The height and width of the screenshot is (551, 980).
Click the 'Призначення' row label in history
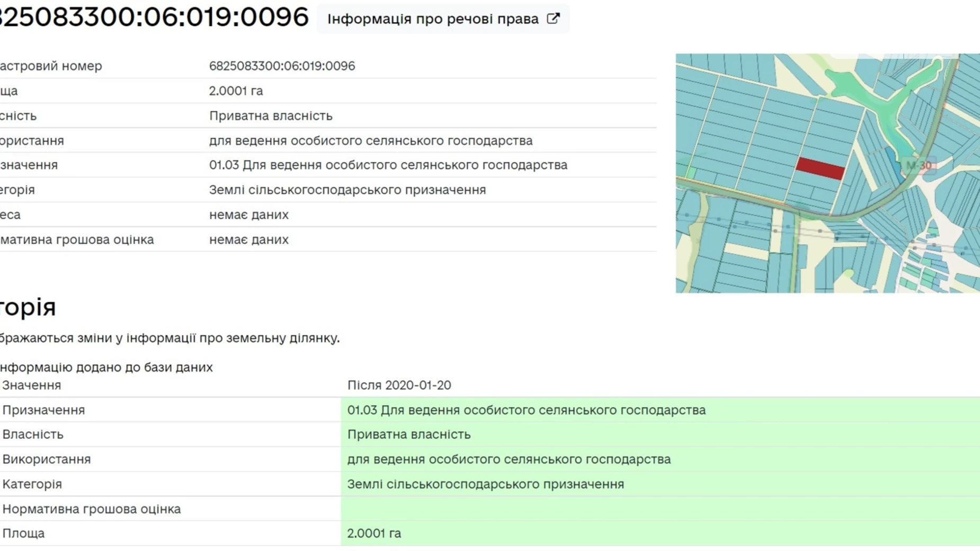point(43,411)
